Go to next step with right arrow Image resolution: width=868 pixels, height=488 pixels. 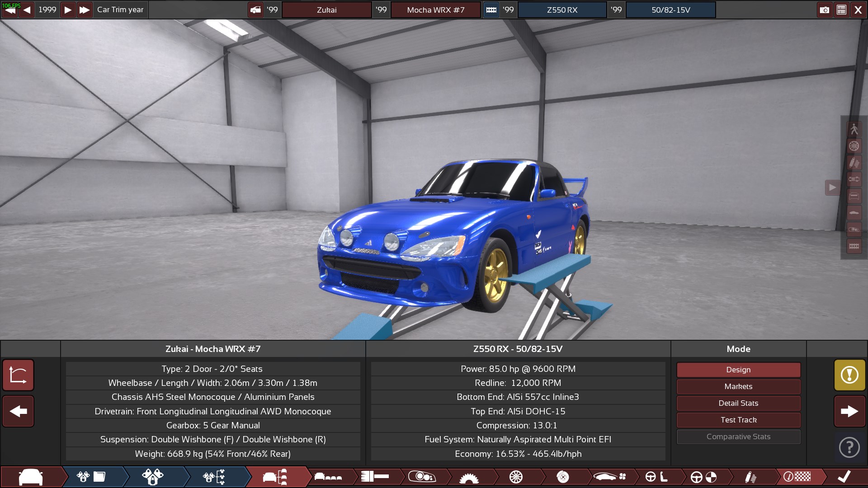coord(849,411)
